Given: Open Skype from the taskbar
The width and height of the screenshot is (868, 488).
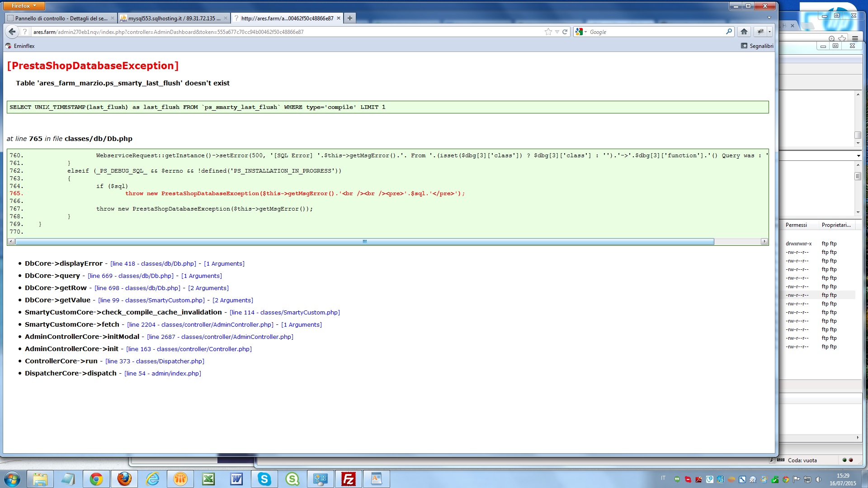Looking at the screenshot, I should 264,479.
